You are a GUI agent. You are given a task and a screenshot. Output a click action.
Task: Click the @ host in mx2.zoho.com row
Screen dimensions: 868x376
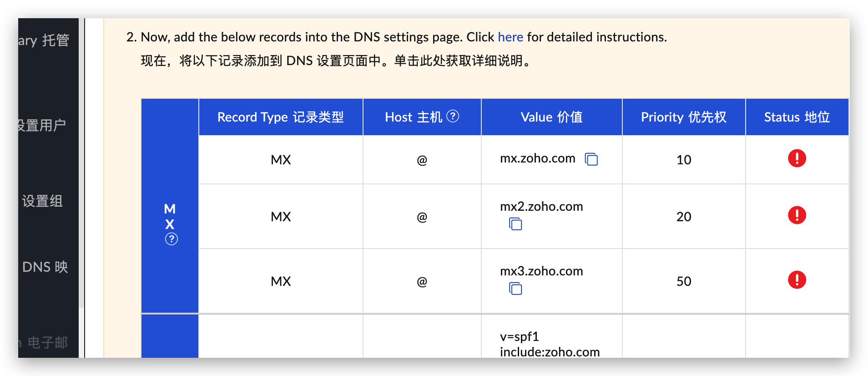coord(422,217)
